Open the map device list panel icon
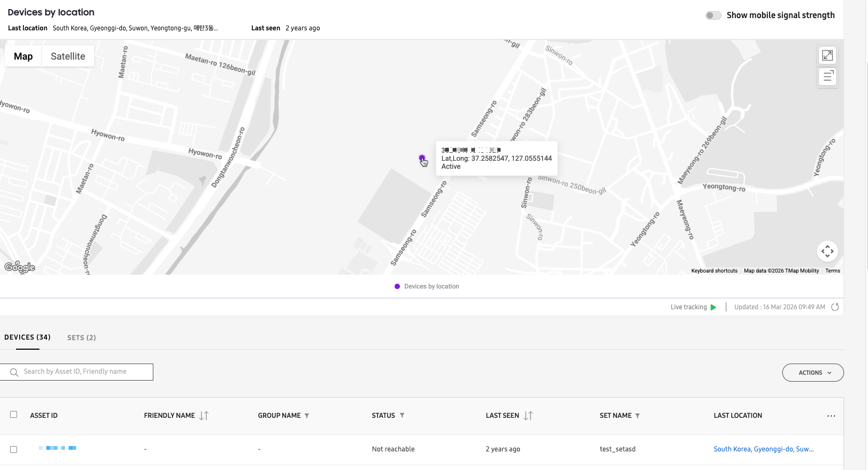868x470 pixels. 828,77
